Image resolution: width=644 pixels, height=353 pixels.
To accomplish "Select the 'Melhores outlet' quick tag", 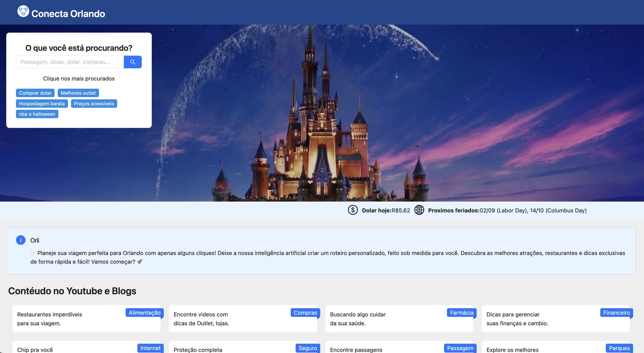I will pos(78,93).
